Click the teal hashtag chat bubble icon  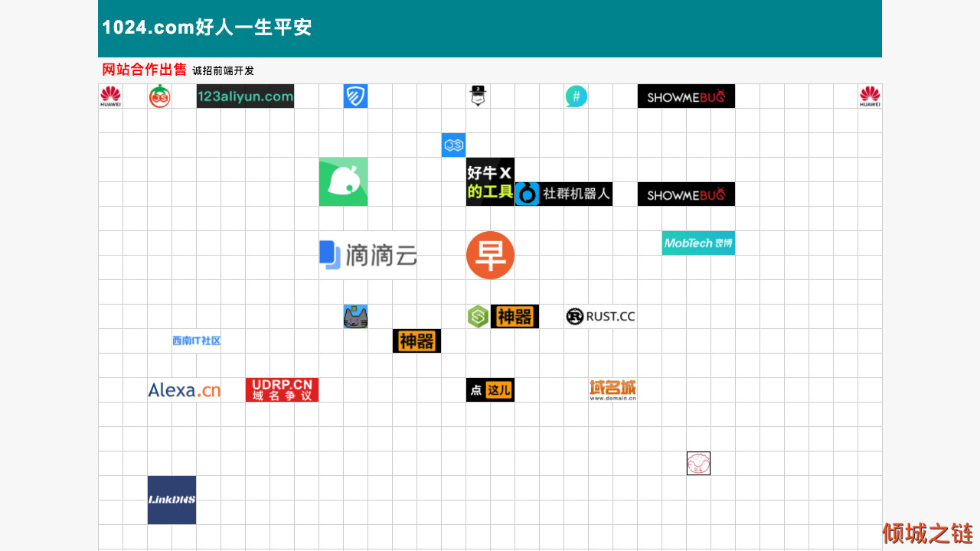[x=576, y=96]
